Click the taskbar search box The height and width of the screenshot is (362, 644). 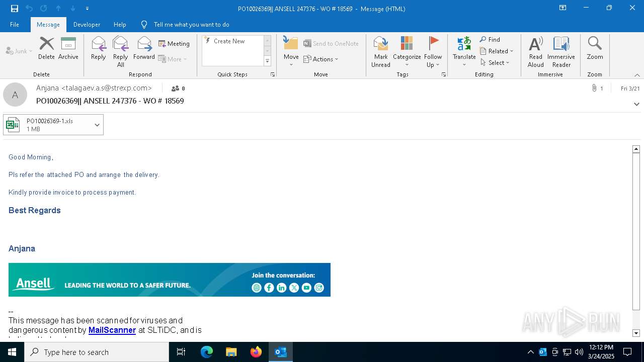pyautogui.click(x=97, y=352)
